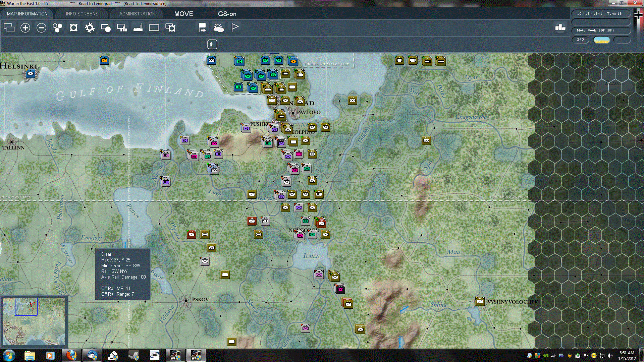This screenshot has height=362, width=644.
Task: Click the Pskov city marker
Action: (x=185, y=301)
